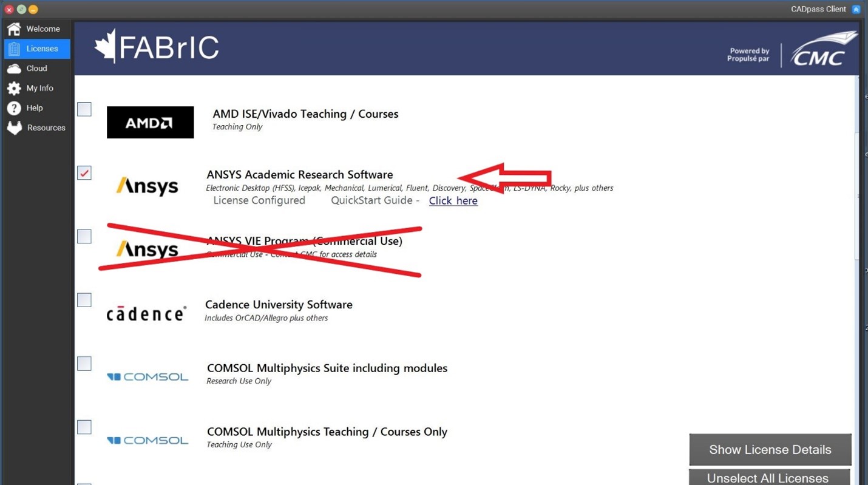Select the Licenses clipboard icon in sidebar
The image size is (868, 485).
coord(15,49)
